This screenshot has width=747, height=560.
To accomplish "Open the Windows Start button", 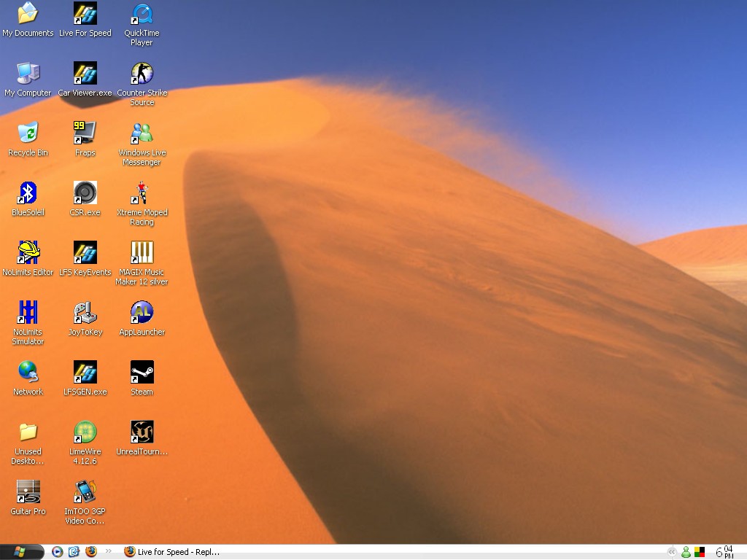I will (x=21, y=552).
